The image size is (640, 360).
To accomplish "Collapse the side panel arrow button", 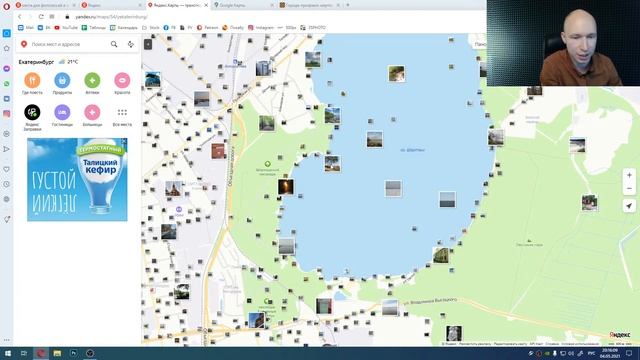I will [x=148, y=44].
